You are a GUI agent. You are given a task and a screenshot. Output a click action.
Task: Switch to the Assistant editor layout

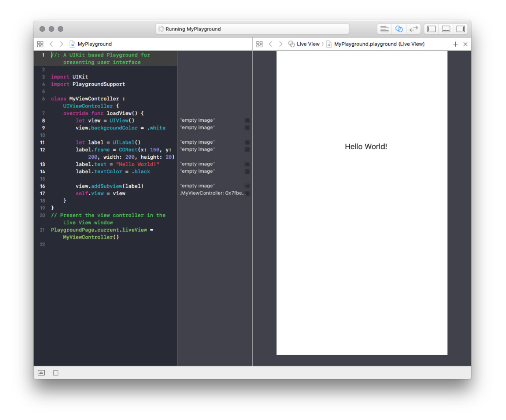pyautogui.click(x=399, y=29)
